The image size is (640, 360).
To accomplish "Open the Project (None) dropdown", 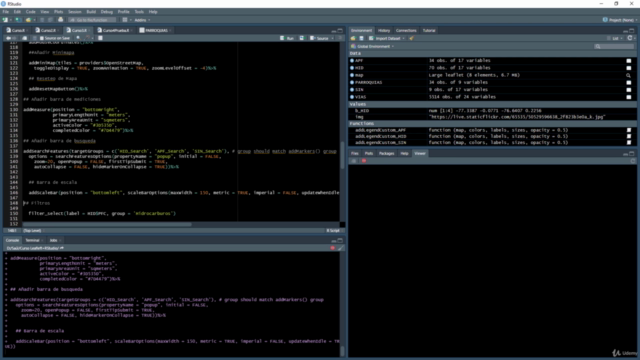I will pyautogui.click(x=620, y=20).
